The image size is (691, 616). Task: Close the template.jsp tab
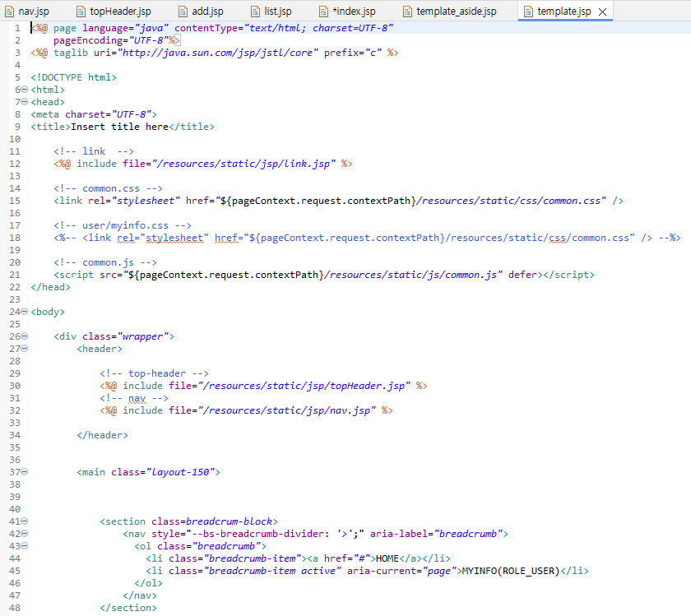click(602, 12)
